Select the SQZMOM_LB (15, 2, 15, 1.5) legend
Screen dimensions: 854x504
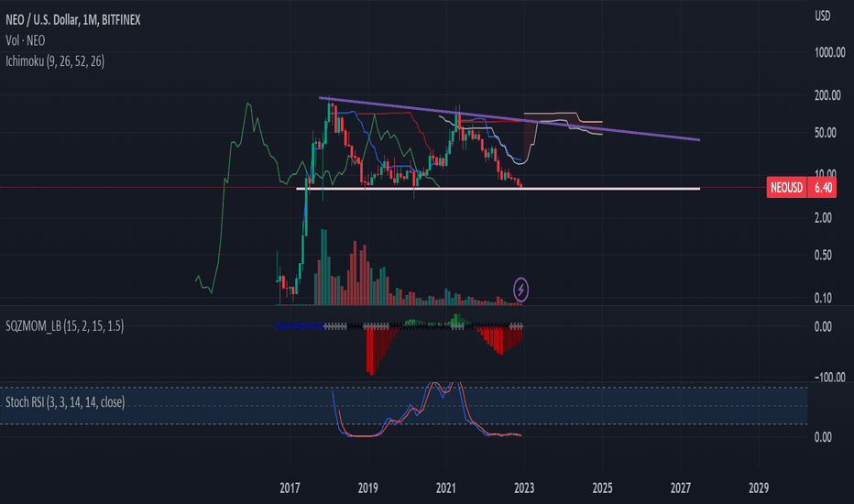pos(64,326)
